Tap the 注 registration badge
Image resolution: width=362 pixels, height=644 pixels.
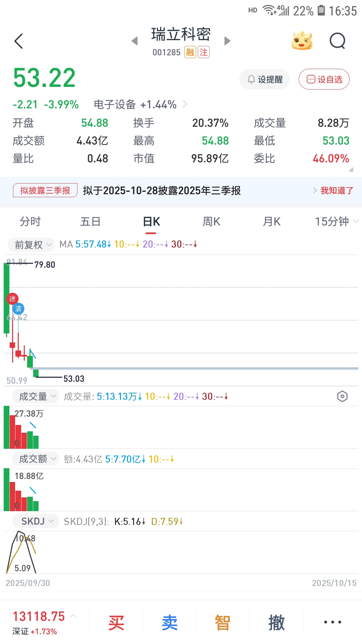[203, 52]
